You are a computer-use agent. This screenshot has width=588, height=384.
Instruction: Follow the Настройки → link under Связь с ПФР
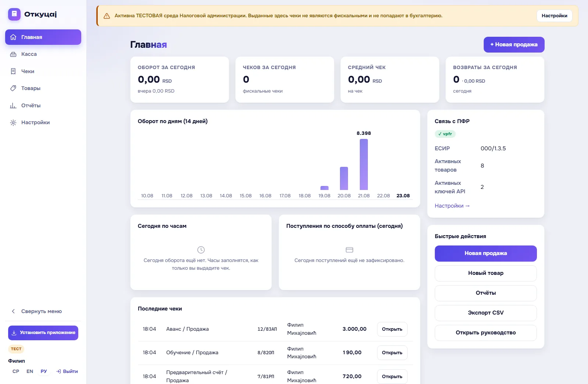click(452, 206)
